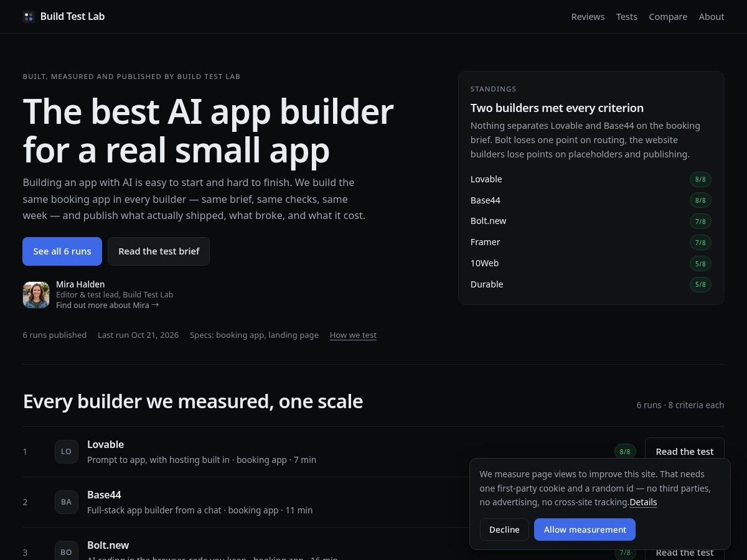Open the Build Test Lab home link
The image size is (747, 560).
tap(63, 17)
